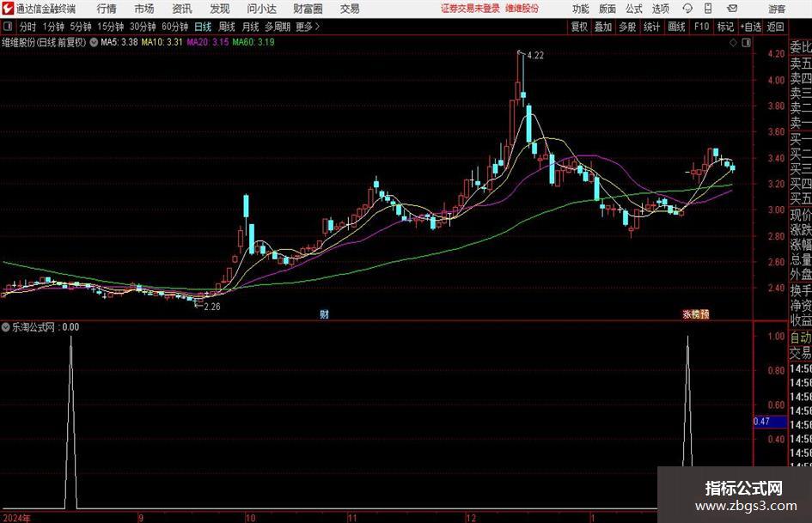Click the 叠加 overlay button
Image resolution: width=812 pixels, height=523 pixels.
[x=603, y=27]
